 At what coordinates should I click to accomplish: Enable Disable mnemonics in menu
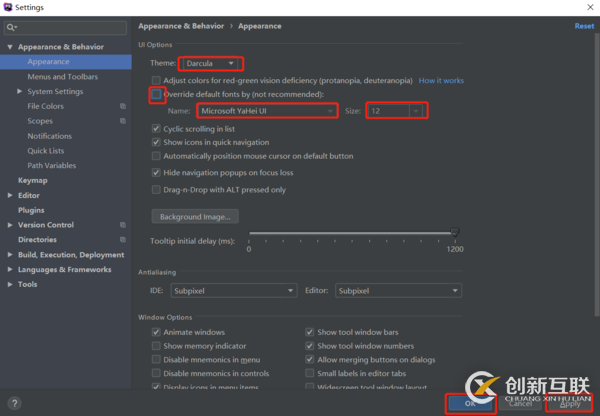click(156, 360)
